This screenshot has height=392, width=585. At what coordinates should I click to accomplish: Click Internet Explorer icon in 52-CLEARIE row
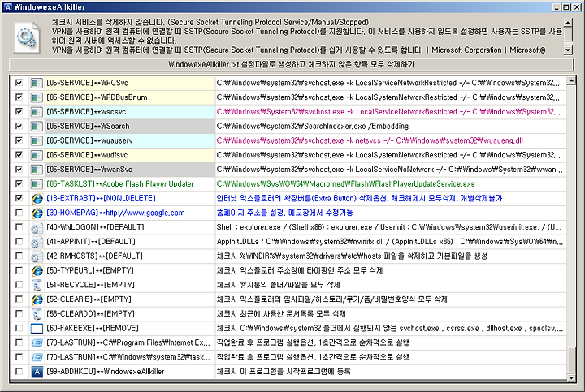tap(37, 299)
